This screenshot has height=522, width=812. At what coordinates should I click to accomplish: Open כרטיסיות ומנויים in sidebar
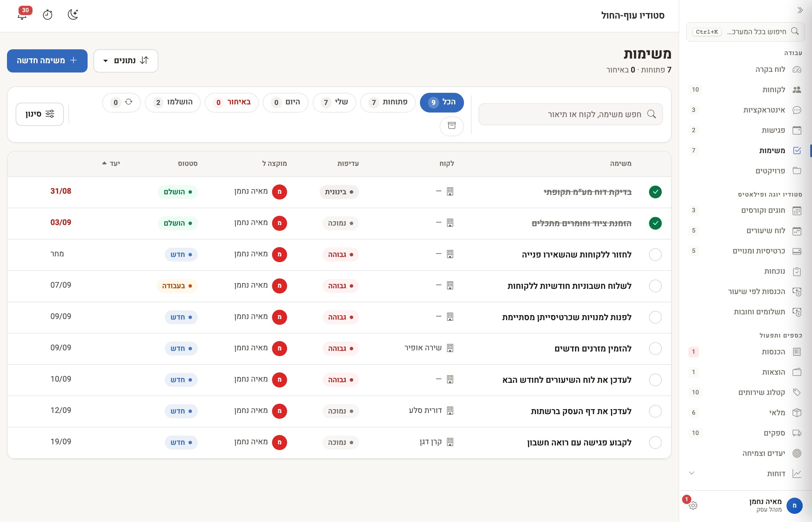coord(746,251)
